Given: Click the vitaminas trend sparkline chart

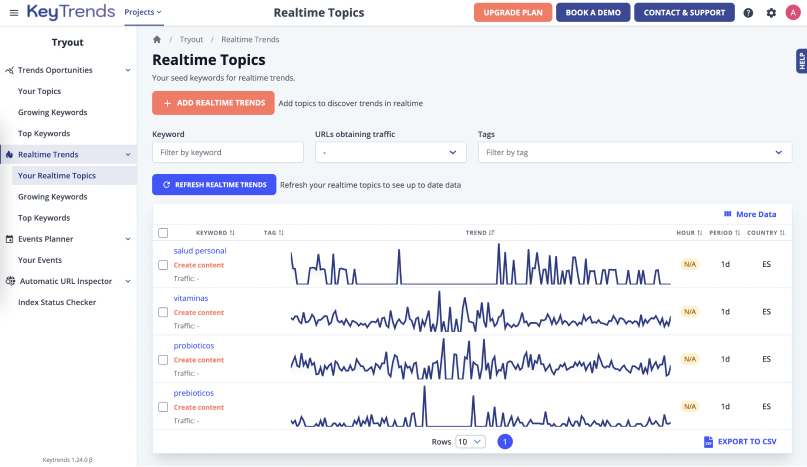Looking at the screenshot, I should point(481,312).
